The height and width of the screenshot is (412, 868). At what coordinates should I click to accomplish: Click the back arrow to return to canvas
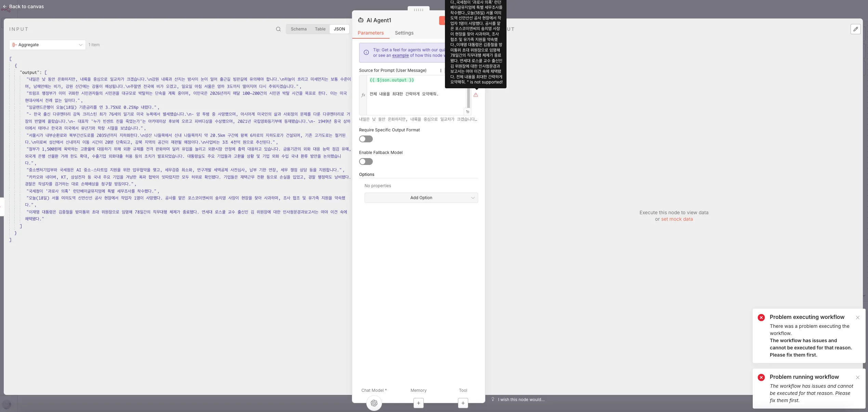point(5,7)
